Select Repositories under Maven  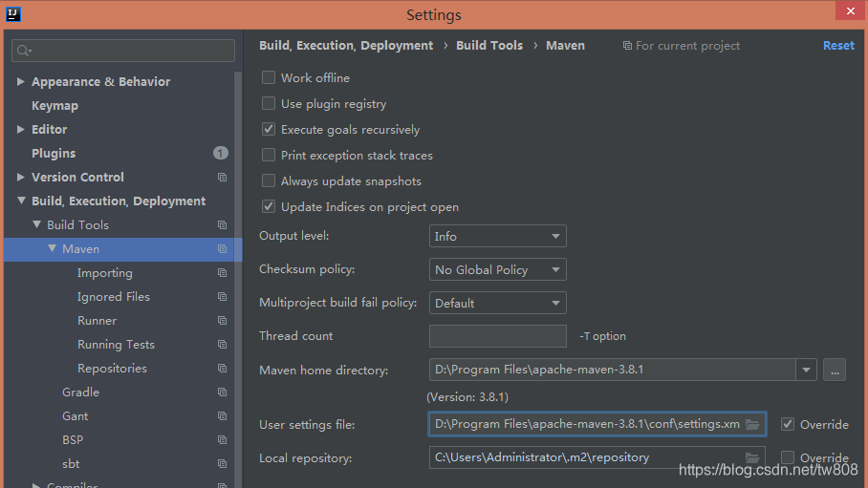(x=112, y=368)
